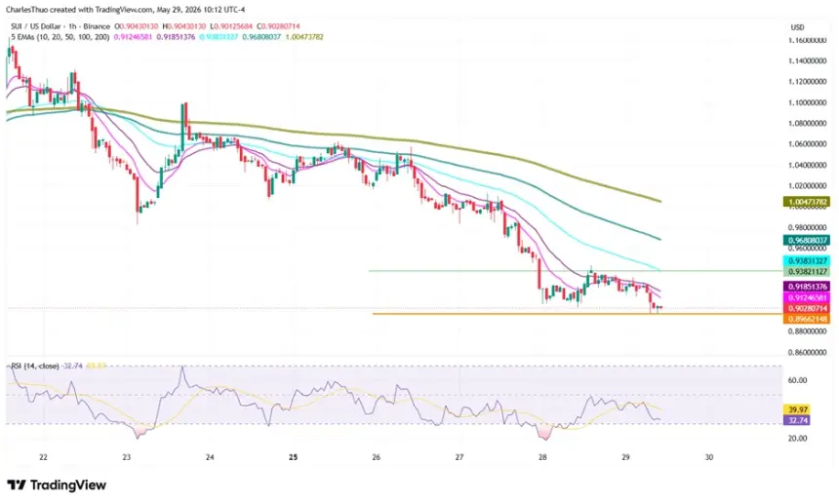The width and height of the screenshot is (839, 504).
Task: Click the cyan 0.93831327 price tag on axis
Action: [807, 261]
